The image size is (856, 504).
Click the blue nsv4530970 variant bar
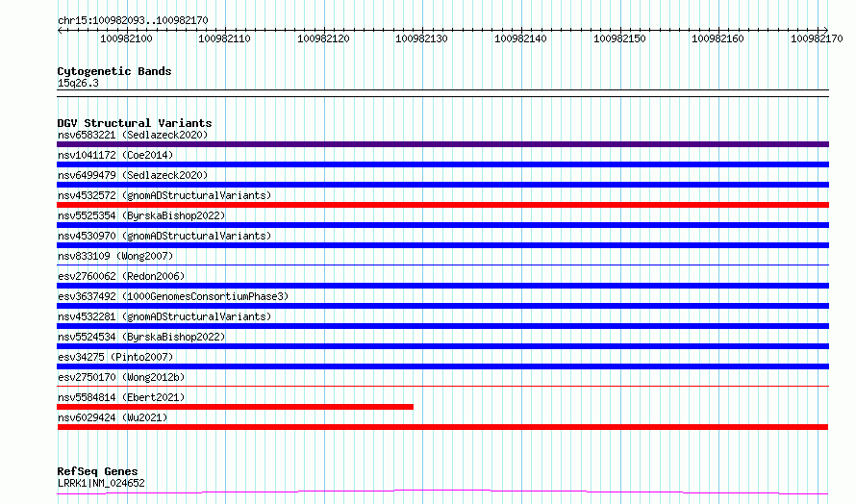(442, 245)
